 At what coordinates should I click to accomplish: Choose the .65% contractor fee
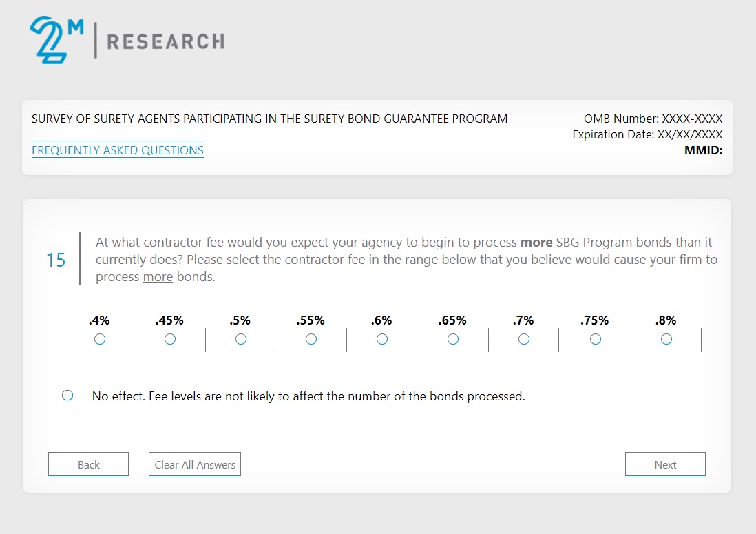[x=453, y=339]
